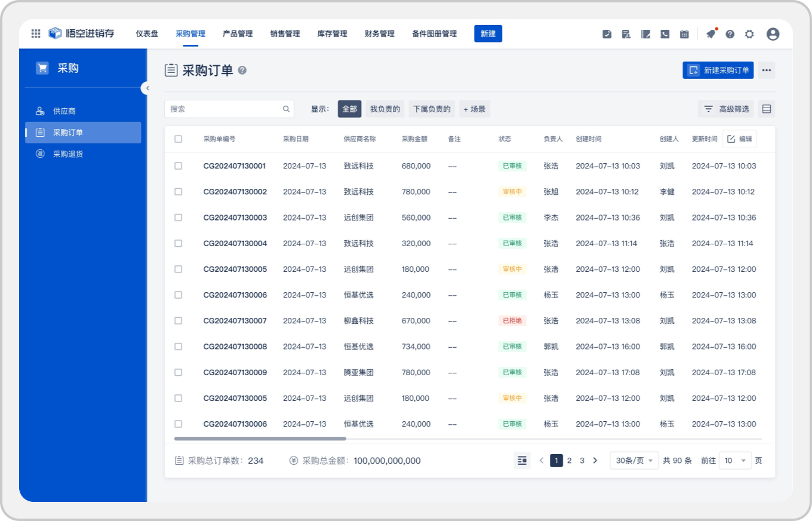Click the help icon beside 采购订单 title
The width and height of the screenshot is (812, 521).
(242, 70)
